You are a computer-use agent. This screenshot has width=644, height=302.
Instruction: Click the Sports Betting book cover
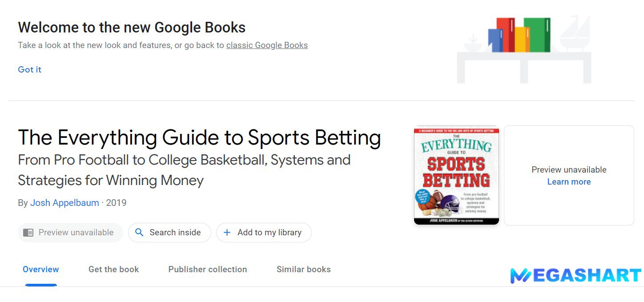coord(456,175)
